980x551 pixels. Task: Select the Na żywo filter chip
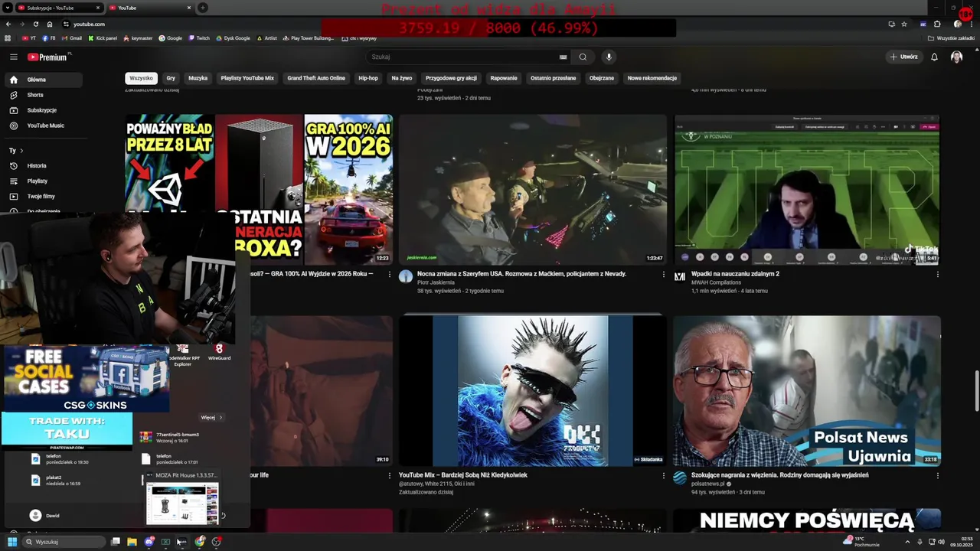pos(402,78)
